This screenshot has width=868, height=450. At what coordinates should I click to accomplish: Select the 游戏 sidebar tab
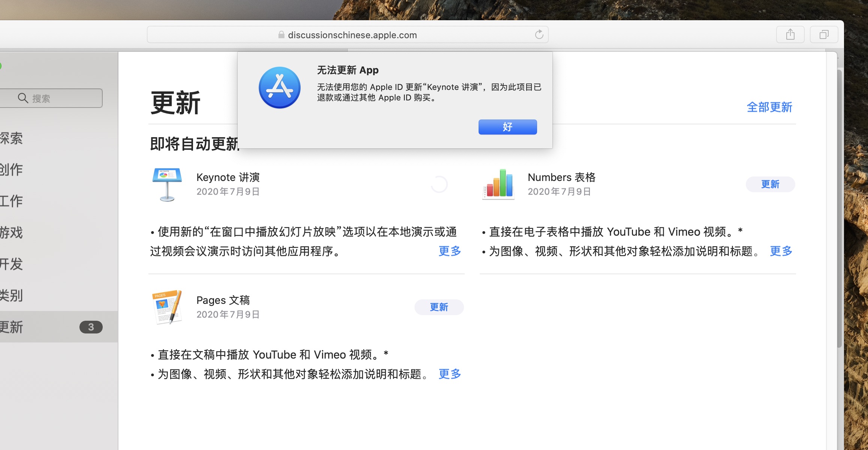pyautogui.click(x=15, y=233)
